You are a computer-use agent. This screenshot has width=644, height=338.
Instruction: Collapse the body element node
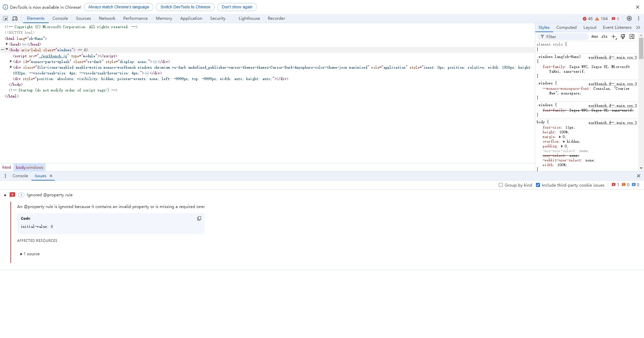(7, 50)
